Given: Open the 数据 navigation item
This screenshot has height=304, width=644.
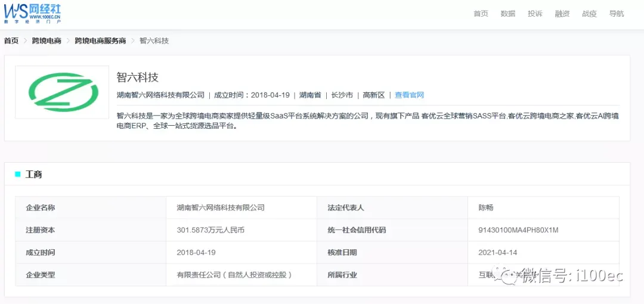Looking at the screenshot, I should 507,14.
